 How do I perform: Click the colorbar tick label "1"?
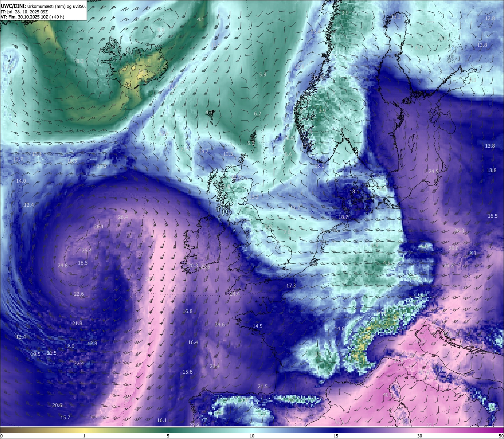84,436
